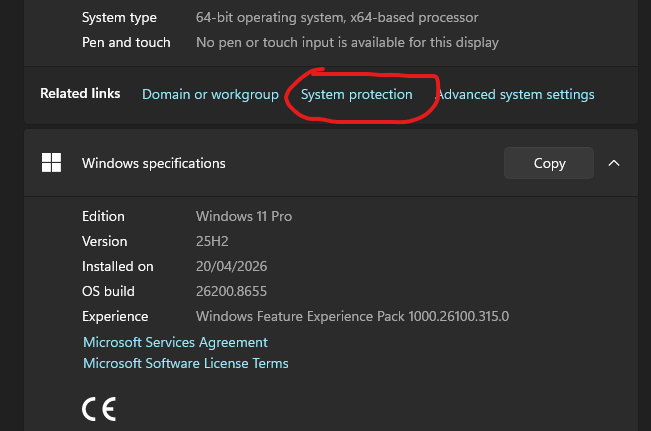Select the OS build number 26200.8655

(231, 291)
